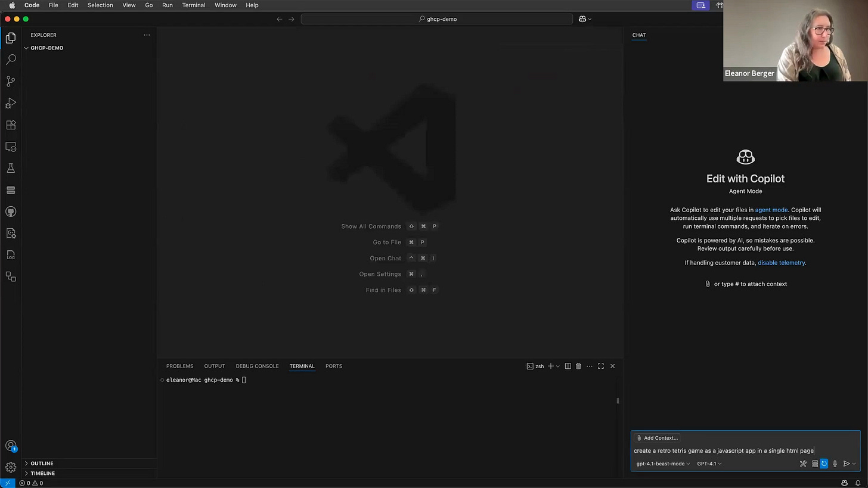This screenshot has width=868, height=488.
Task: Go forward with the navigation arrow
Action: pyautogui.click(x=292, y=19)
